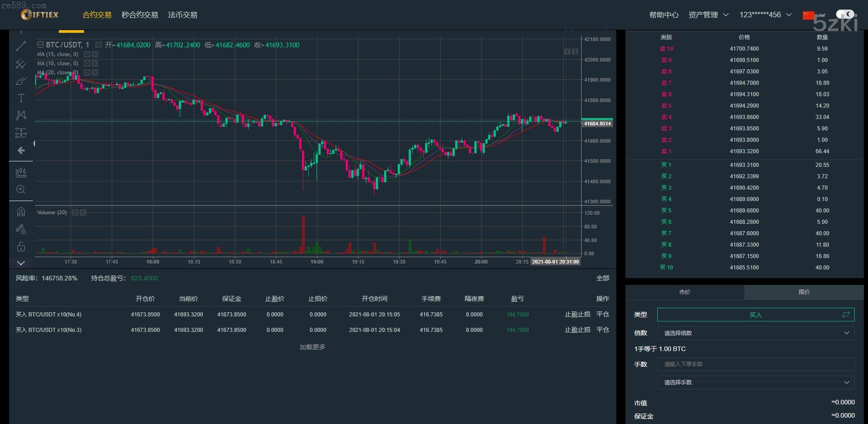
Task: Click the back arrow icon in chart toolbar
Action: [21, 150]
